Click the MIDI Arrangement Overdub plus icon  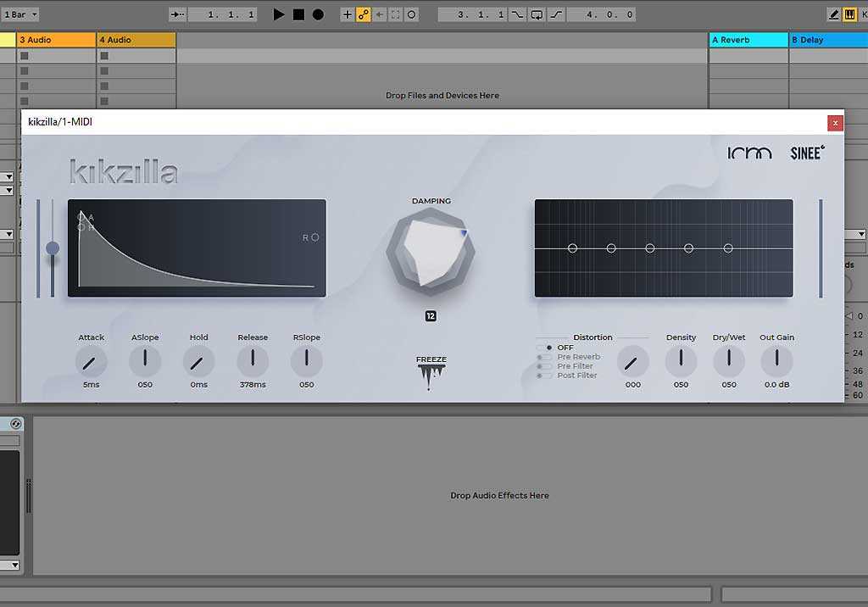point(347,14)
